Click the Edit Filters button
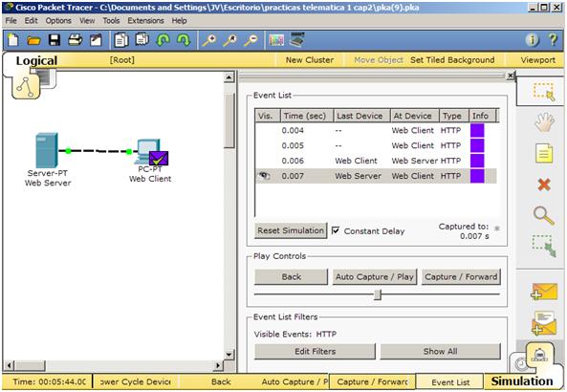 (315, 351)
